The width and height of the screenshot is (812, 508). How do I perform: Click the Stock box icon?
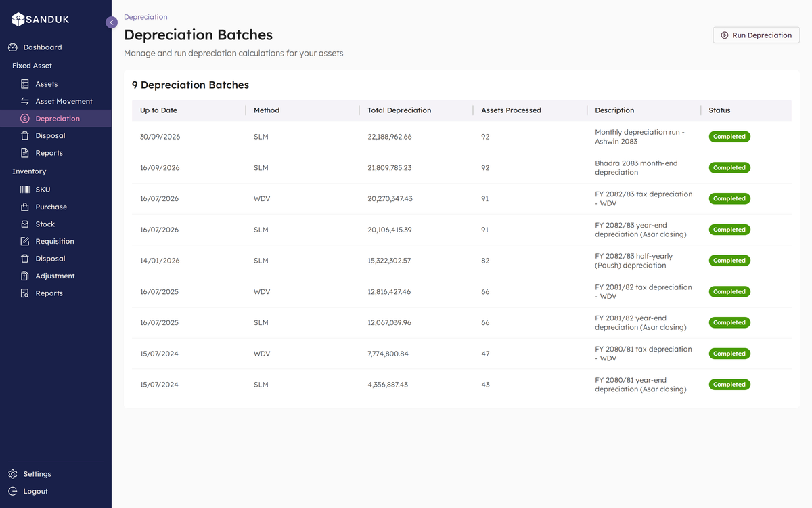click(x=25, y=224)
